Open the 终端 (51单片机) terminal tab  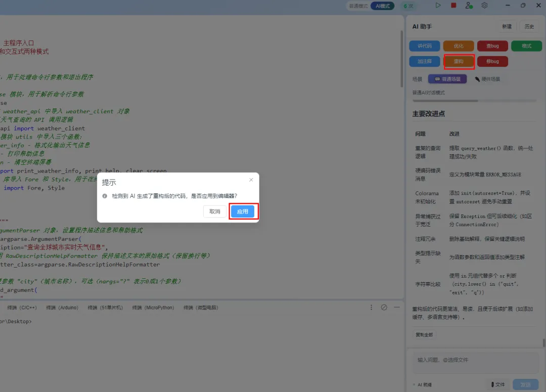pos(105,308)
